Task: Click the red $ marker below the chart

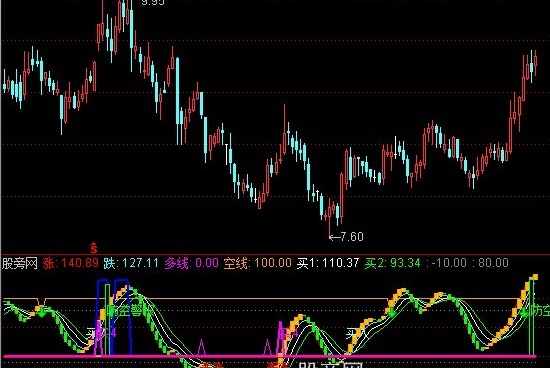Action: [x=94, y=248]
